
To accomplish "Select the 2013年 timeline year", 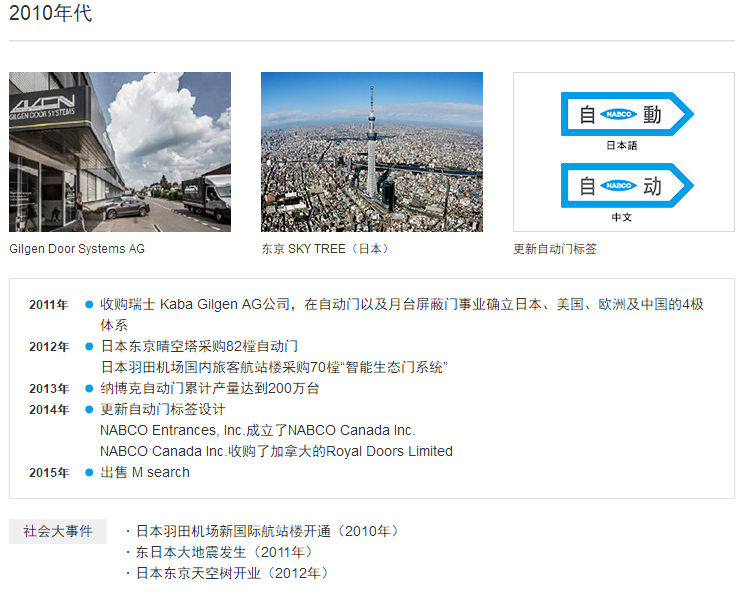I will [49, 388].
